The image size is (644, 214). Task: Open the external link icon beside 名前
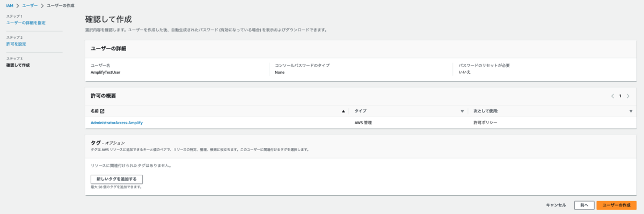tap(103, 111)
